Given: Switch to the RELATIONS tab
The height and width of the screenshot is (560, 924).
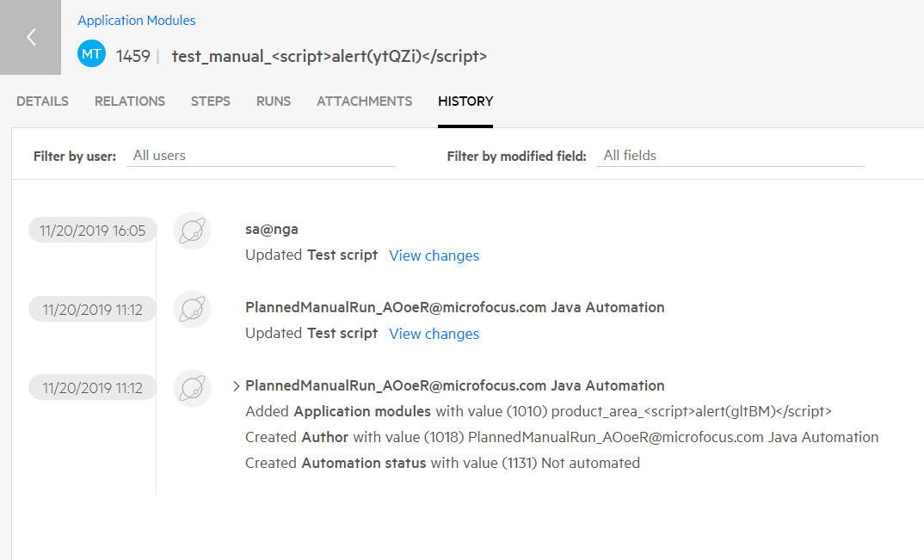Looking at the screenshot, I should point(130,102).
